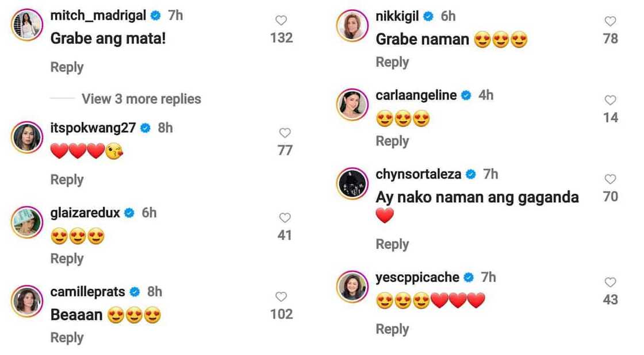Open mitch_madrigal's profile picture
The image size is (644, 355).
(27, 25)
